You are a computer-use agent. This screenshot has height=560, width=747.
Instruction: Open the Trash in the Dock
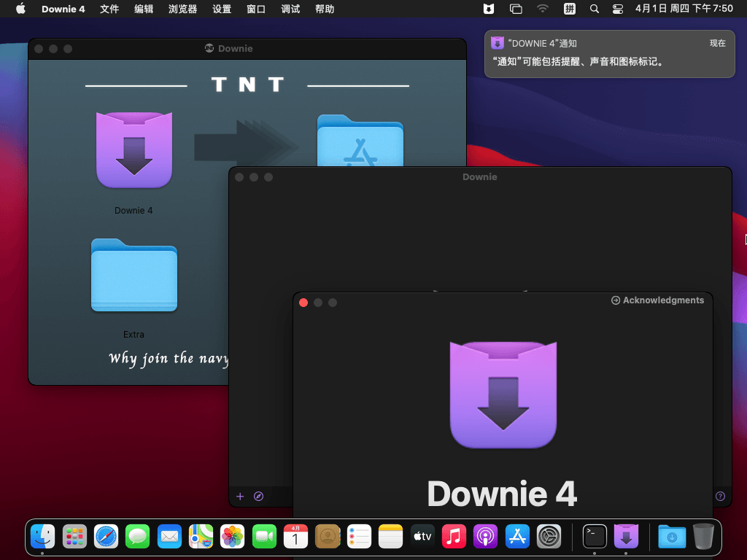click(x=703, y=537)
